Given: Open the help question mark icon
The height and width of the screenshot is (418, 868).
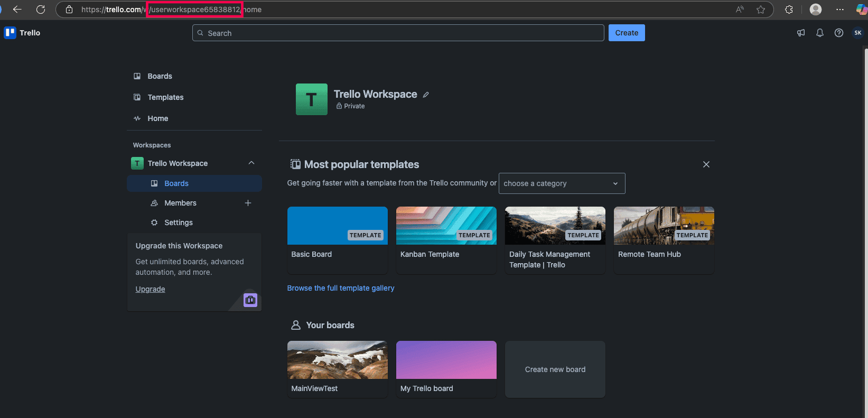Looking at the screenshot, I should [x=839, y=33].
